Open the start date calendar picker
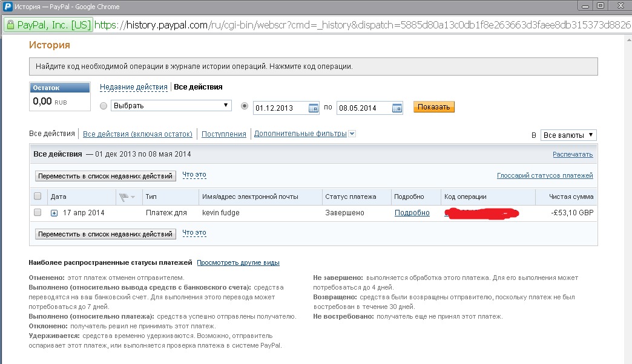The height and width of the screenshot is (364, 632). [313, 108]
